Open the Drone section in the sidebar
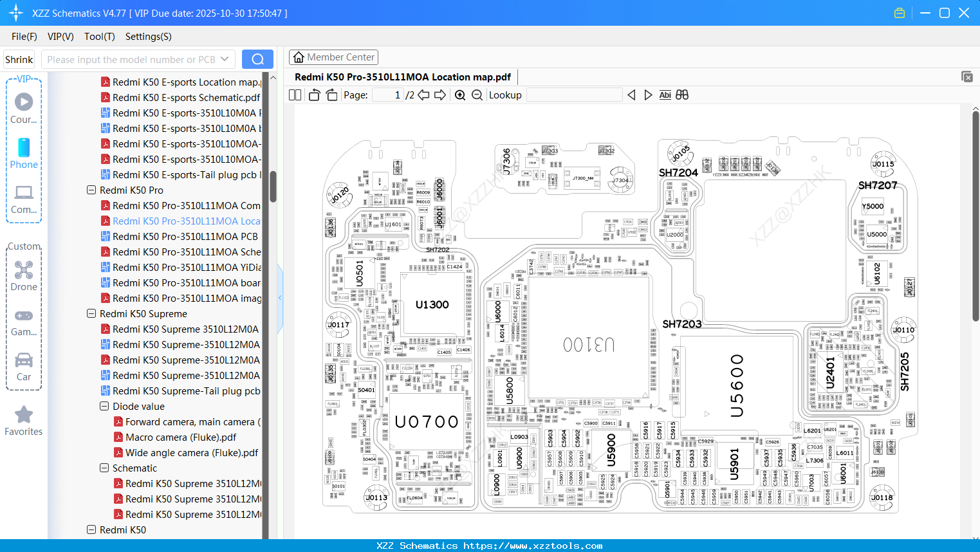Image resolution: width=980 pixels, height=552 pixels. pyautogui.click(x=23, y=275)
